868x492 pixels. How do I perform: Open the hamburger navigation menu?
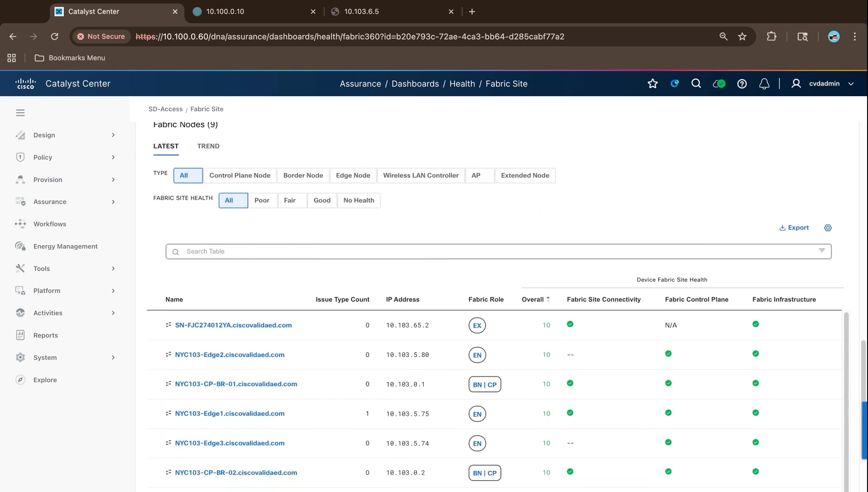[20, 113]
